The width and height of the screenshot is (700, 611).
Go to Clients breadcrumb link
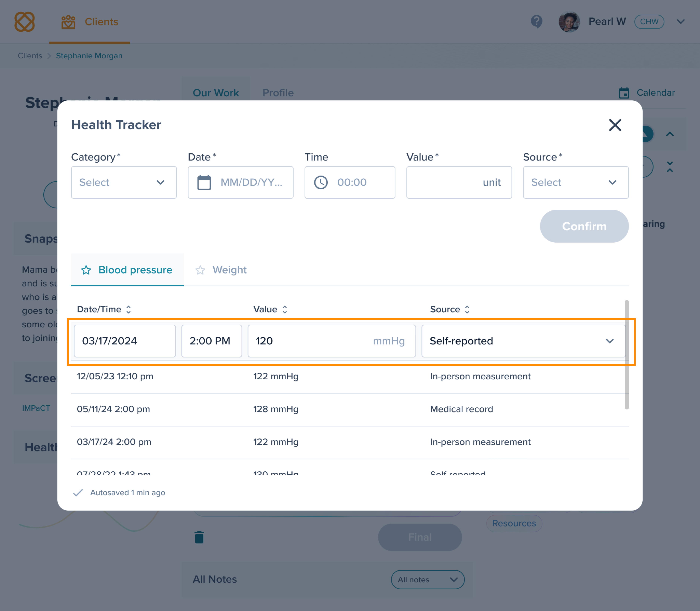30,56
